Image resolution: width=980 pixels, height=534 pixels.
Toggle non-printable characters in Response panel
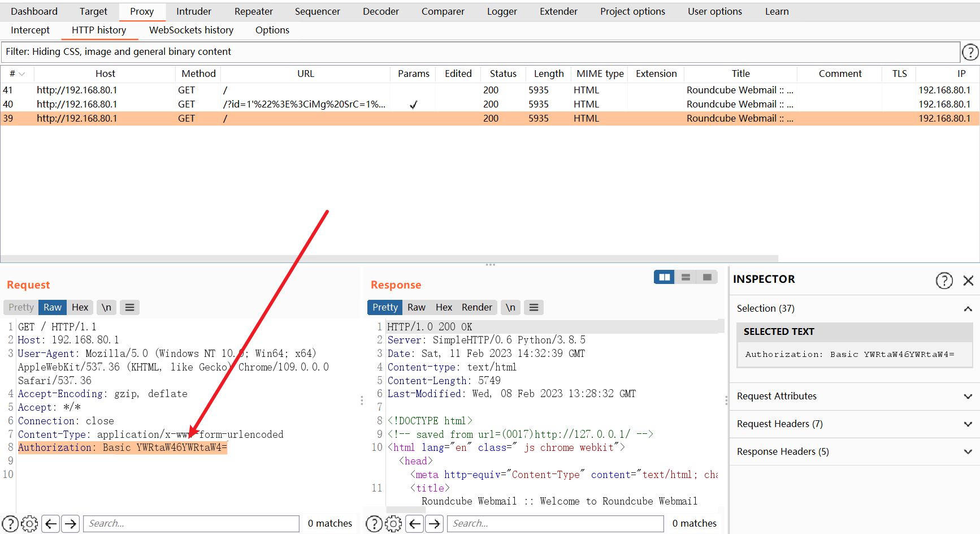pyautogui.click(x=510, y=307)
